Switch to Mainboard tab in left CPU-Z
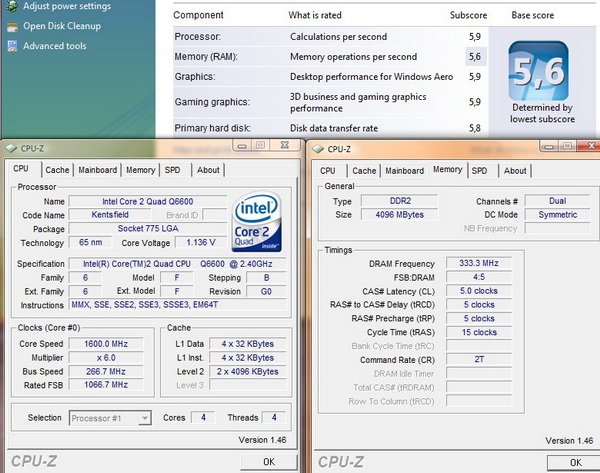 pyautogui.click(x=98, y=170)
